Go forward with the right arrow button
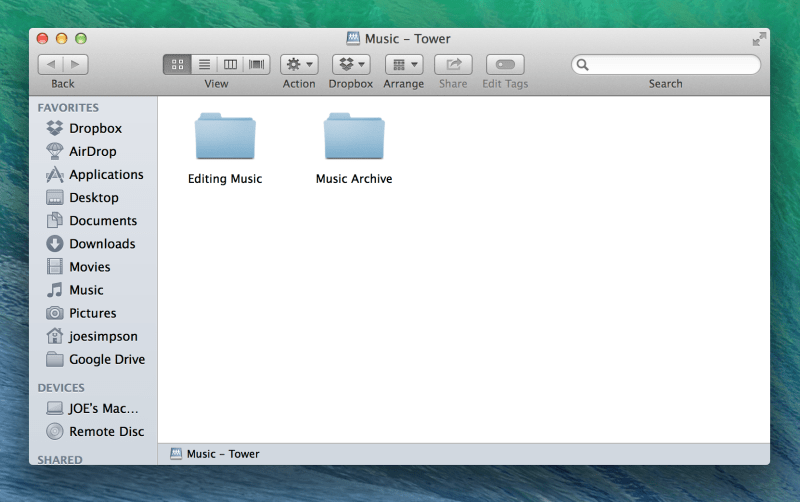Image resolution: width=800 pixels, height=502 pixels. (76, 64)
